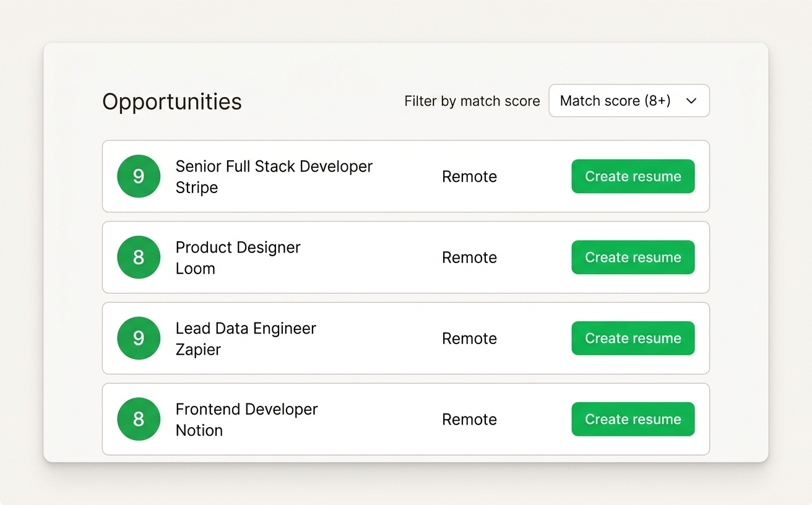Click the company name Stripe
The width and height of the screenshot is (812, 505).
tap(196, 188)
